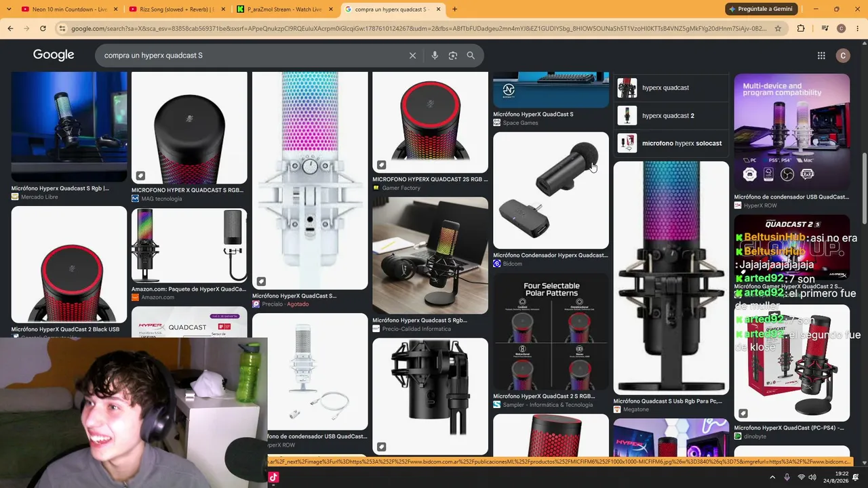Go back to the previous page
This screenshot has height=488, width=868.
(x=10, y=28)
